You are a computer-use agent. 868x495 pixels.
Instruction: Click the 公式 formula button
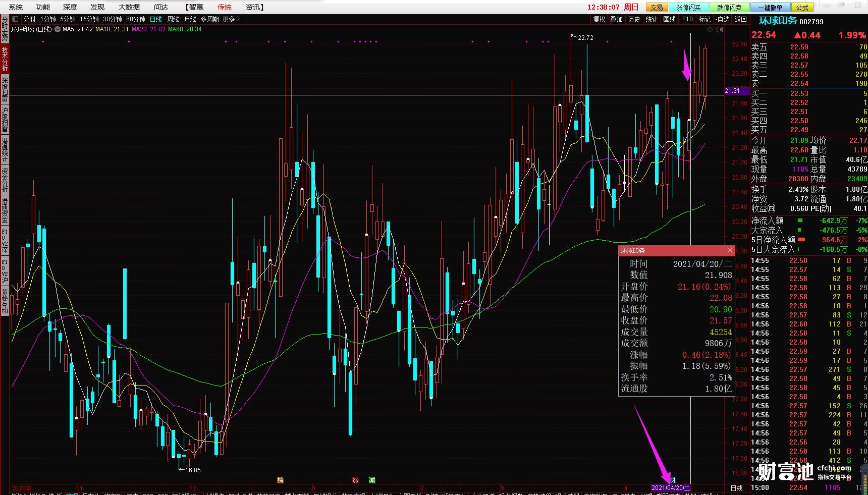click(x=802, y=7)
